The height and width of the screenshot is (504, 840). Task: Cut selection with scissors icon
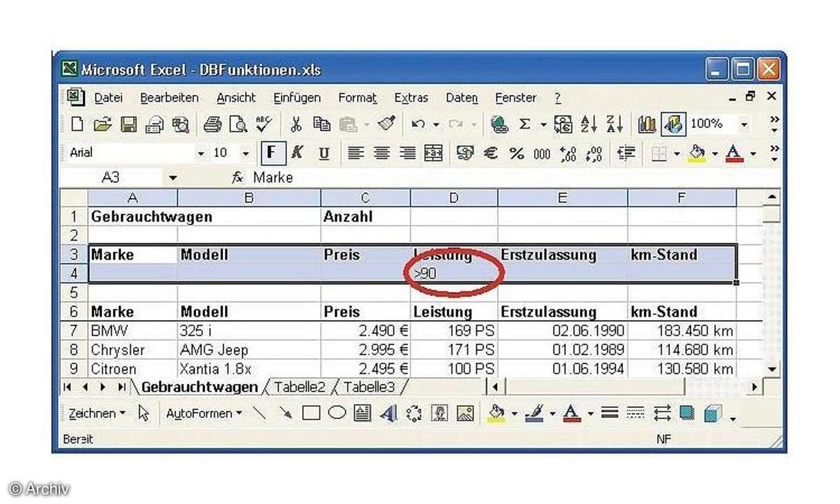coord(296,125)
